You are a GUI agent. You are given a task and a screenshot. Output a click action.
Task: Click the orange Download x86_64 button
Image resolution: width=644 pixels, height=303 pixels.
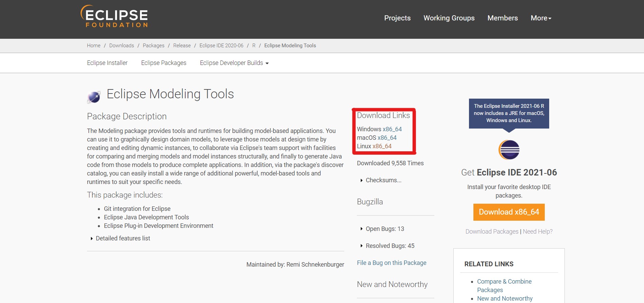click(509, 212)
